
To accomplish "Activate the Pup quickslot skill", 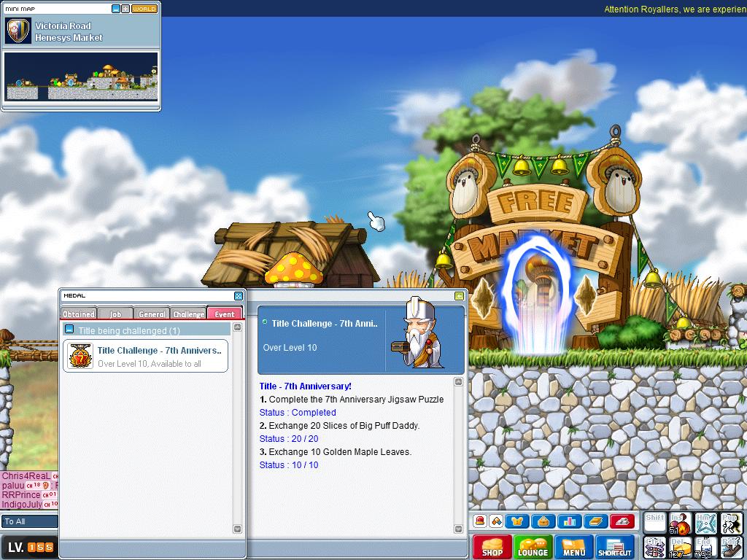I will (x=731, y=523).
